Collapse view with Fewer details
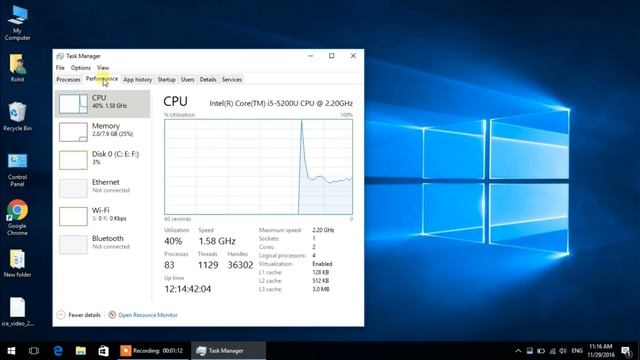This screenshot has height=360, width=640. [x=79, y=315]
